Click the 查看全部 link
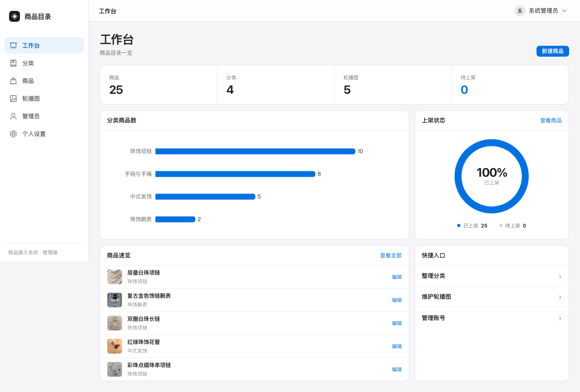The height and width of the screenshot is (392, 580). point(391,256)
